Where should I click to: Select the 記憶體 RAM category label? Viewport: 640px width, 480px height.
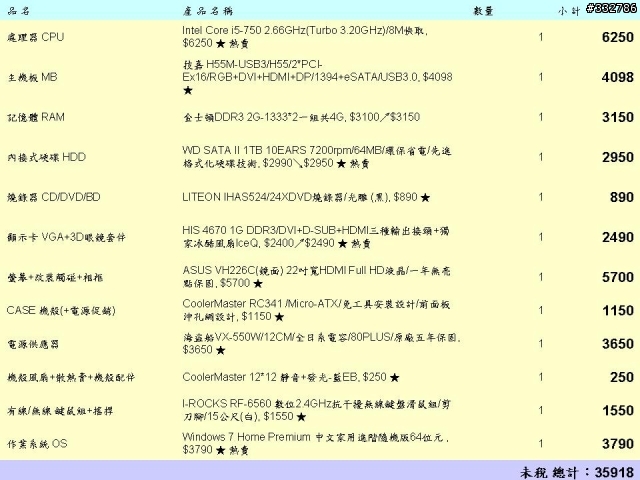(36, 117)
